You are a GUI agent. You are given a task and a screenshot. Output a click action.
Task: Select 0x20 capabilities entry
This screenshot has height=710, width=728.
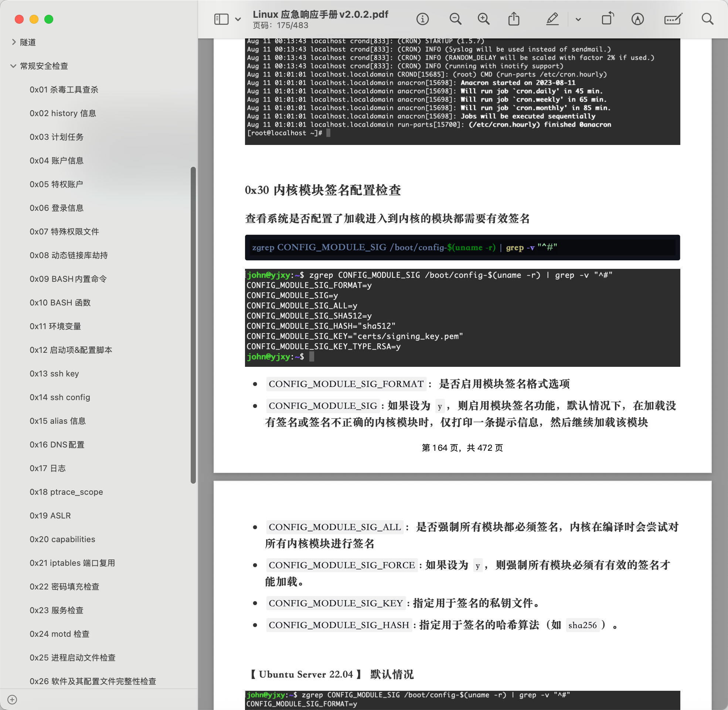point(62,540)
